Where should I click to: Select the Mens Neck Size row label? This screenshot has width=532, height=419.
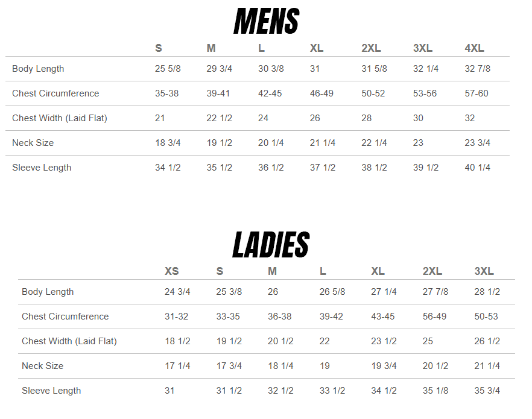coord(33,143)
